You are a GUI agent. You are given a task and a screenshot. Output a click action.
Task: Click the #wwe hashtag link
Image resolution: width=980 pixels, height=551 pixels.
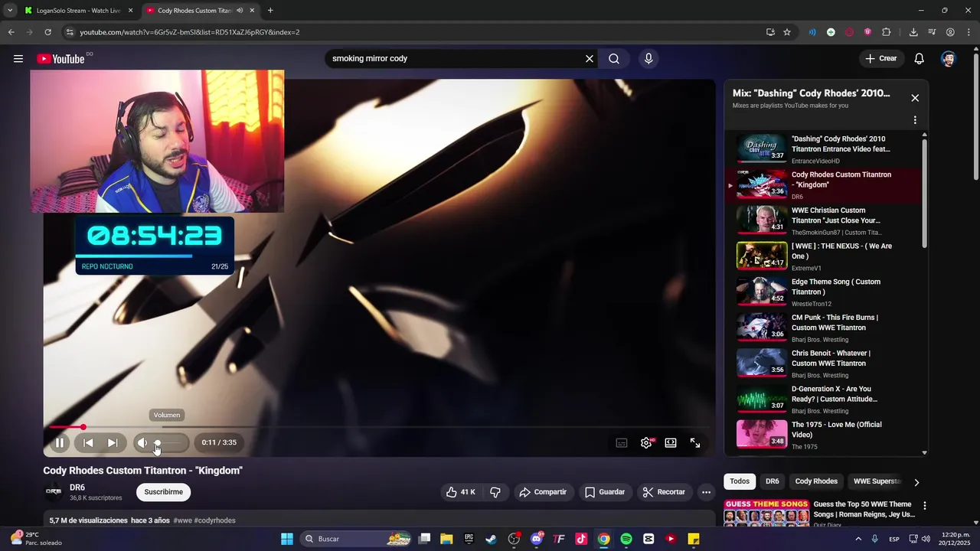click(182, 520)
